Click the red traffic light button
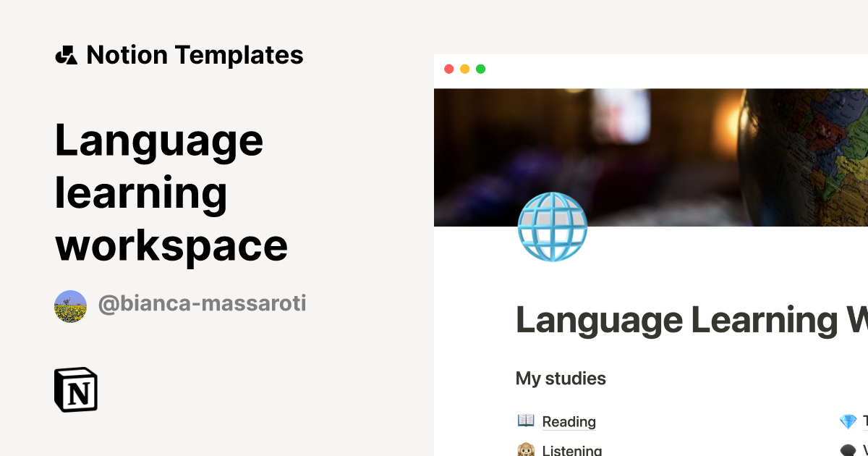This screenshot has width=868, height=456. pos(450,69)
